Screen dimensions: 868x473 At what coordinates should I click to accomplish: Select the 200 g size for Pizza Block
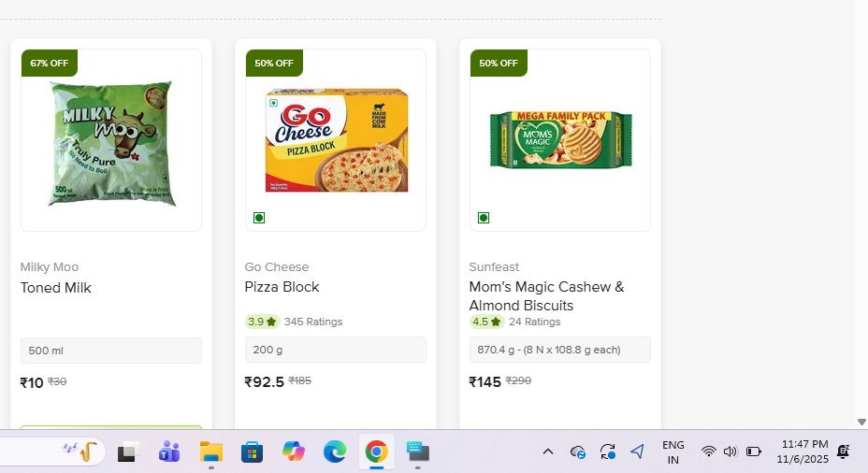coord(336,350)
